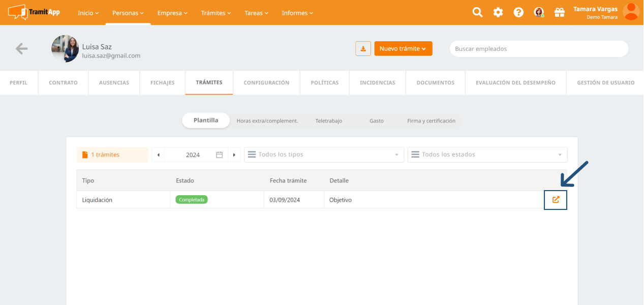Click Luisa Saz profile photo thumbnail
The width and height of the screenshot is (644, 305).
tap(65, 49)
